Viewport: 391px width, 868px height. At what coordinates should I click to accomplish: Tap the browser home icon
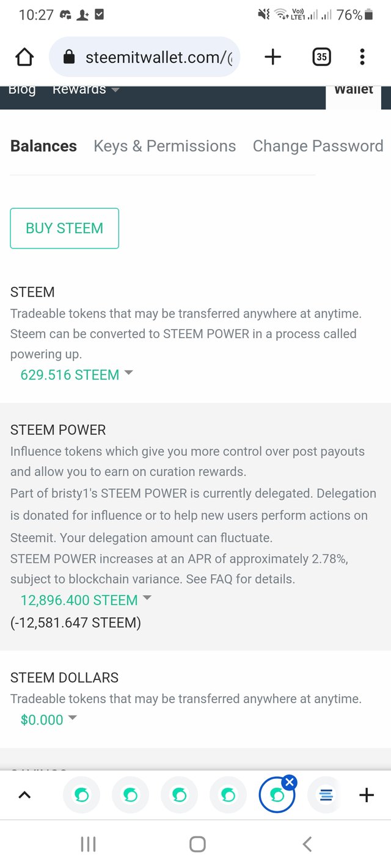click(x=24, y=57)
